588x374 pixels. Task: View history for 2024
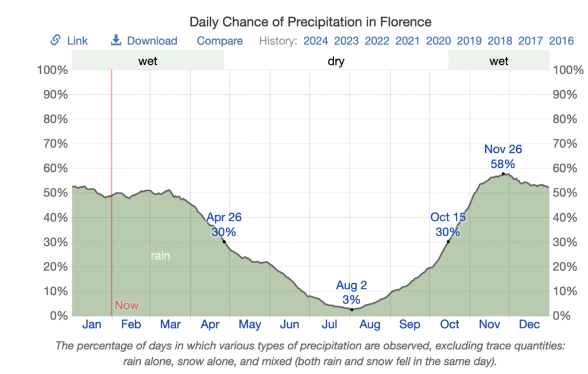click(x=316, y=41)
